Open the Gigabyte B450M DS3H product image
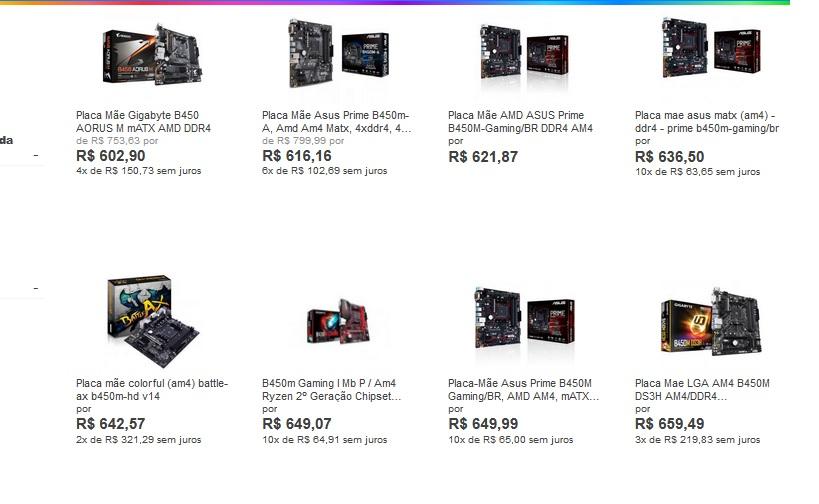The width and height of the screenshot is (819, 504). click(711, 322)
